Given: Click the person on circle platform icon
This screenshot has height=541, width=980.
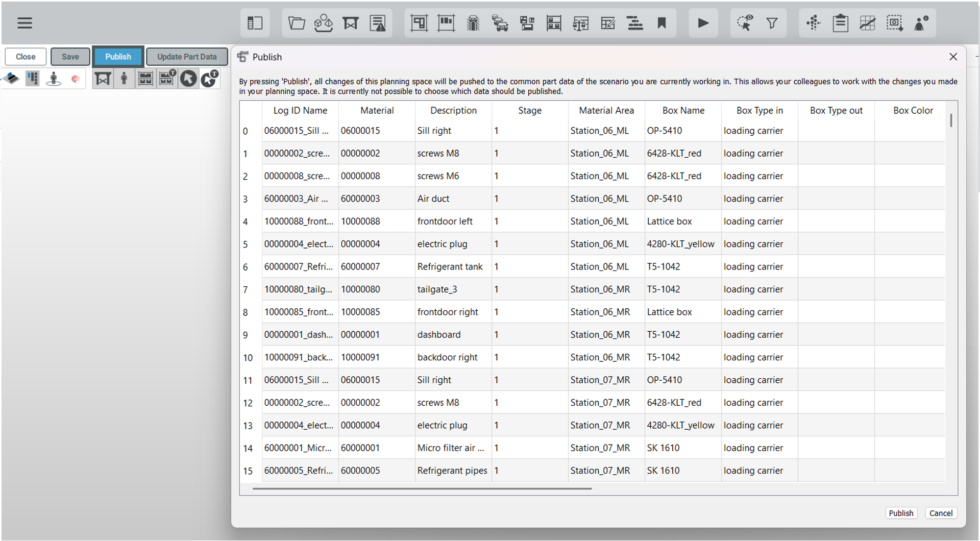Looking at the screenshot, I should [54, 79].
